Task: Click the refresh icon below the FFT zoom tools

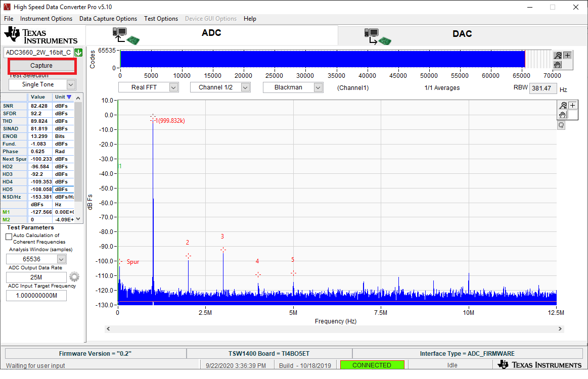Action: pyautogui.click(x=561, y=125)
